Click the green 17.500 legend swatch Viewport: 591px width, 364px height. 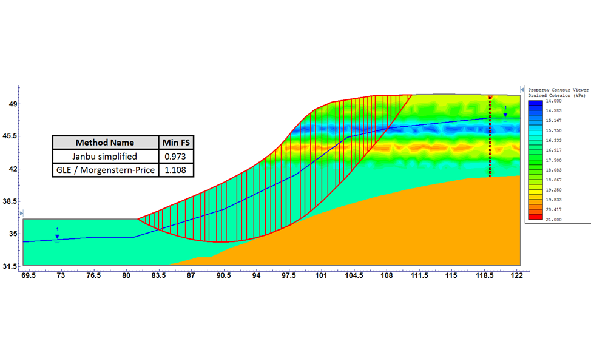[536, 160]
